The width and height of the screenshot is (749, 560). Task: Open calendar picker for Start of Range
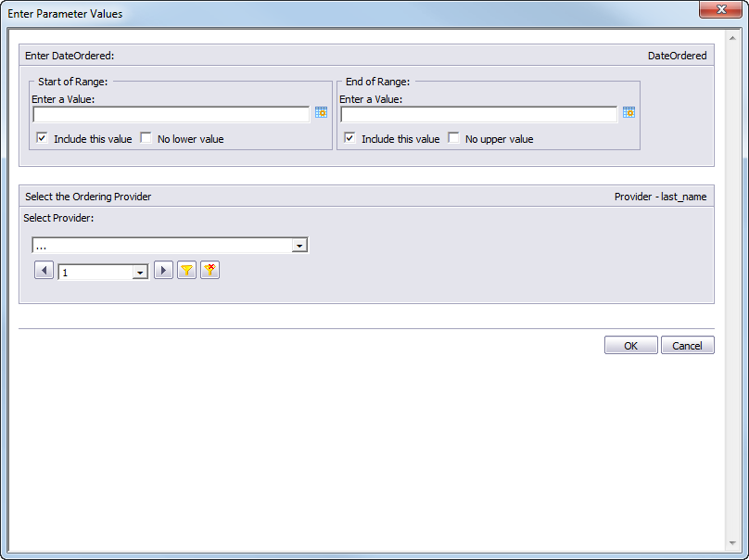coord(321,112)
